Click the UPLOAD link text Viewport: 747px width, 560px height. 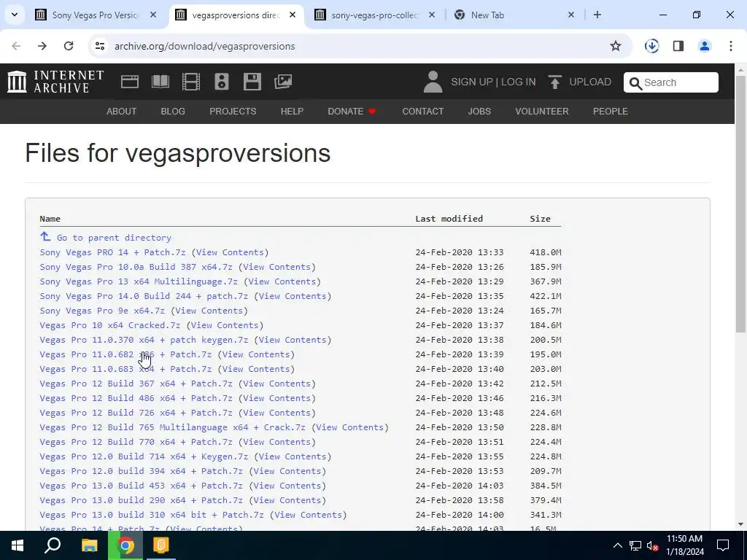(590, 82)
